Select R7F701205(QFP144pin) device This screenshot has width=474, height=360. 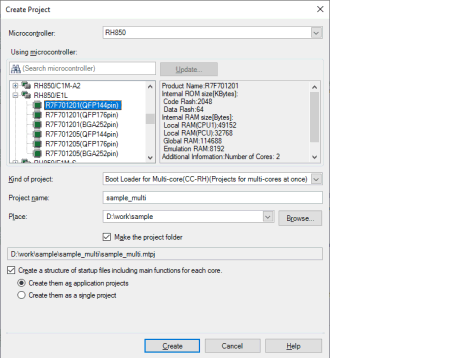(x=82, y=134)
